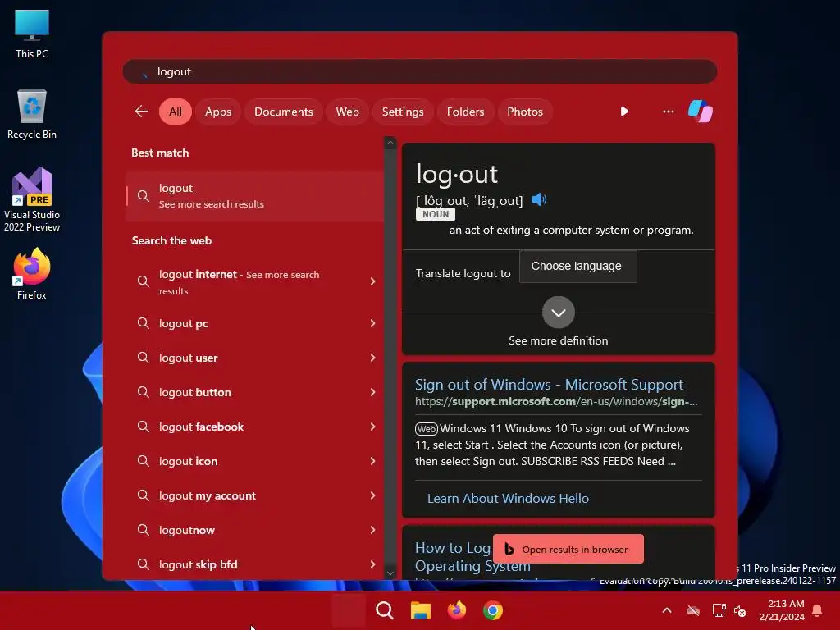This screenshot has height=630, width=840.
Task: Expand arrow for 'logout my account' suggestion
Action: 372,495
